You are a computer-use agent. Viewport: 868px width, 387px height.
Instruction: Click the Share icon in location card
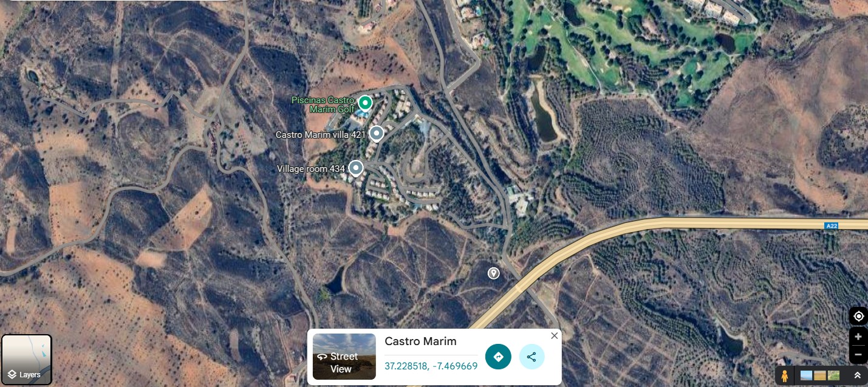click(531, 357)
